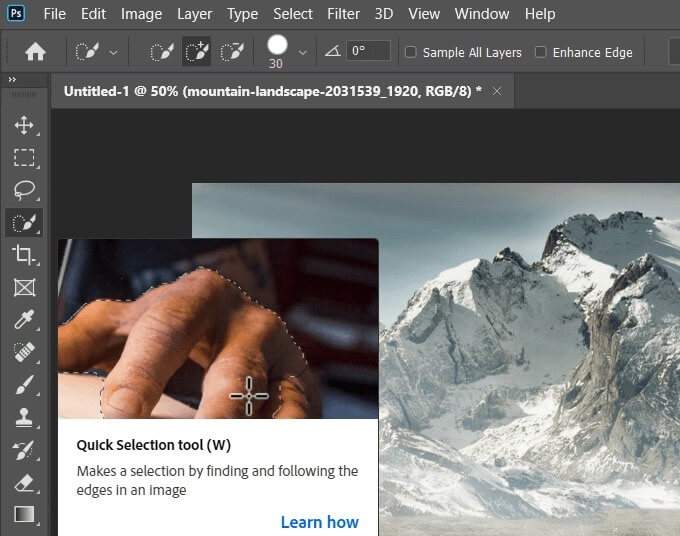Select the Frame tool

pyautogui.click(x=24, y=288)
